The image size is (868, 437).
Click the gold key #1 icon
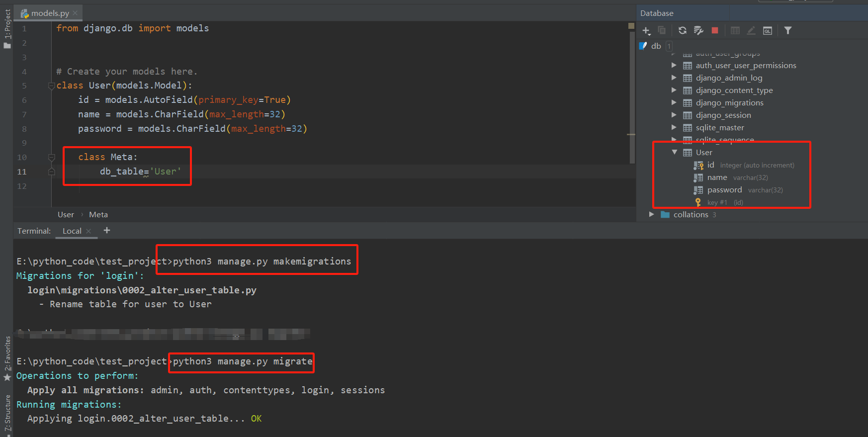pos(698,202)
